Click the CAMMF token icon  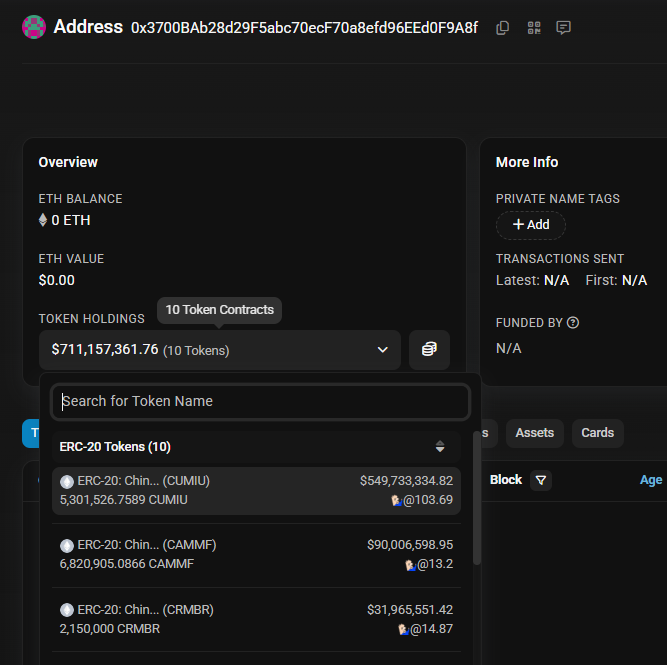click(67, 545)
